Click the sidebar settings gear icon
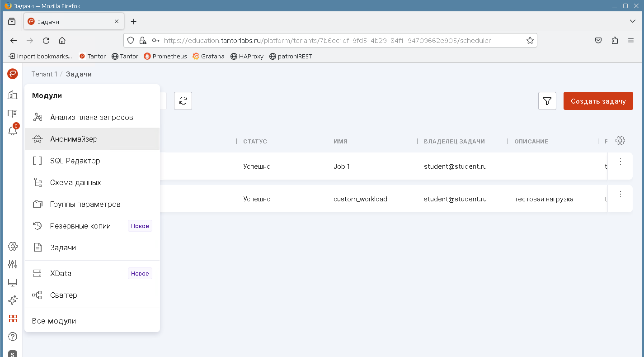Viewport: 644px width, 357px height. coord(13,247)
